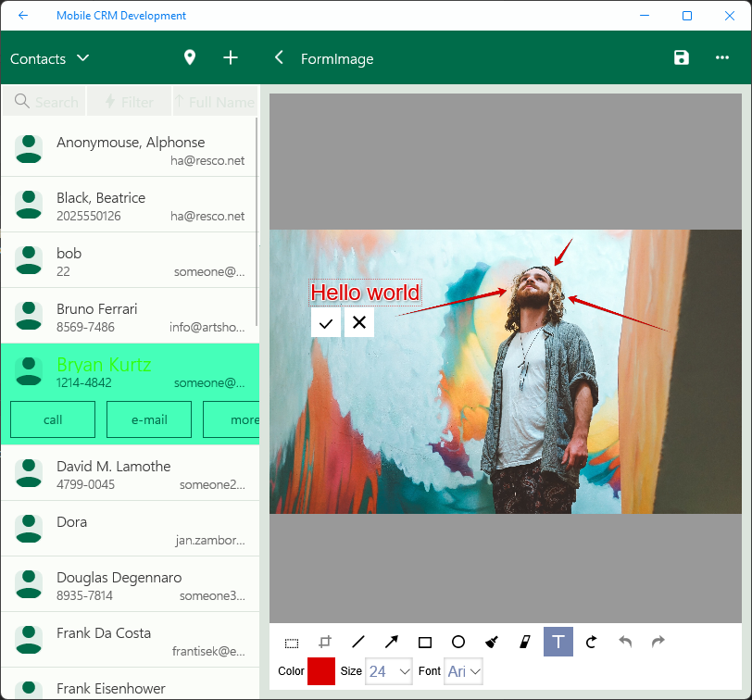
Task: Toggle the Text tool
Action: point(558,642)
